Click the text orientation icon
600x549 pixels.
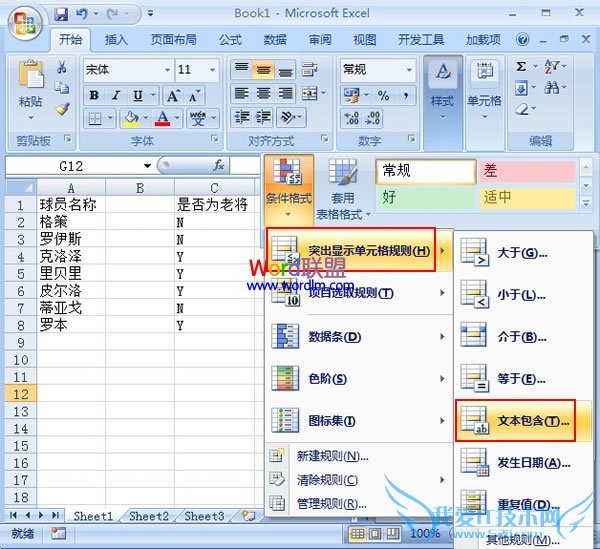288,117
